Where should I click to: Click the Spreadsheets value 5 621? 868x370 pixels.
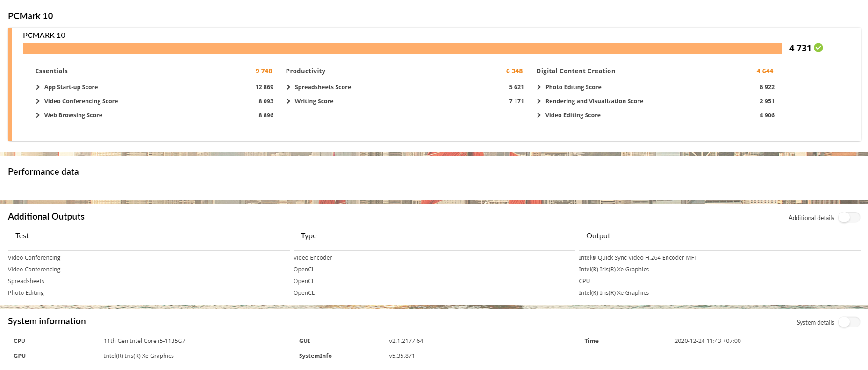coord(516,87)
